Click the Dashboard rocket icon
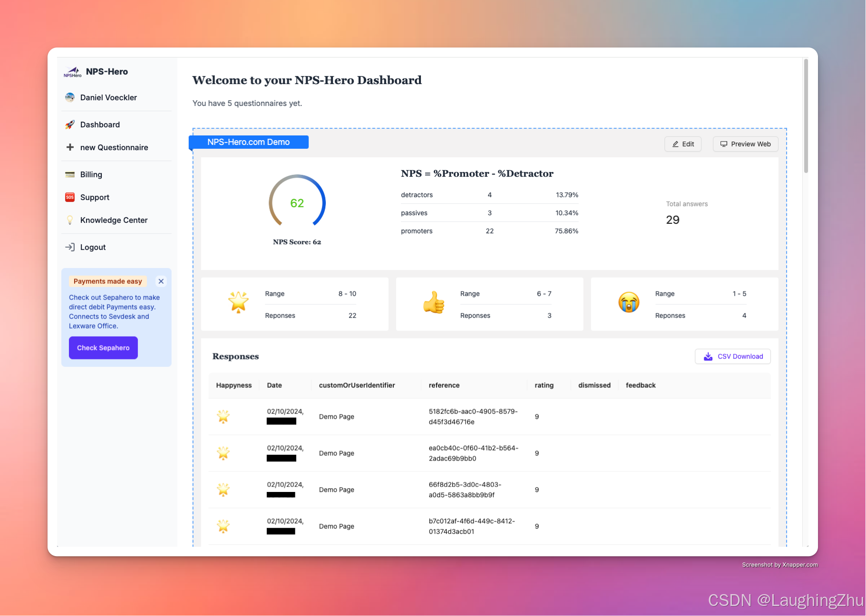Viewport: 866px width, 616px height. tap(70, 125)
